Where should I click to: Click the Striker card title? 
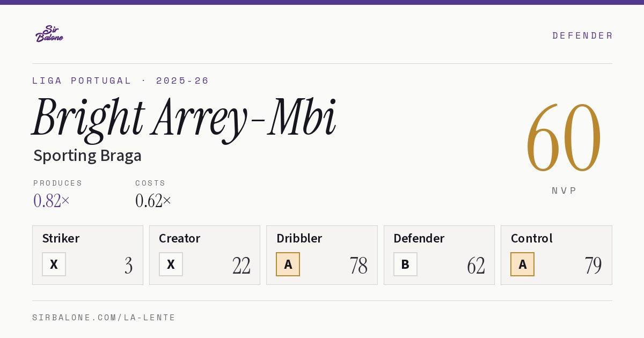61,238
